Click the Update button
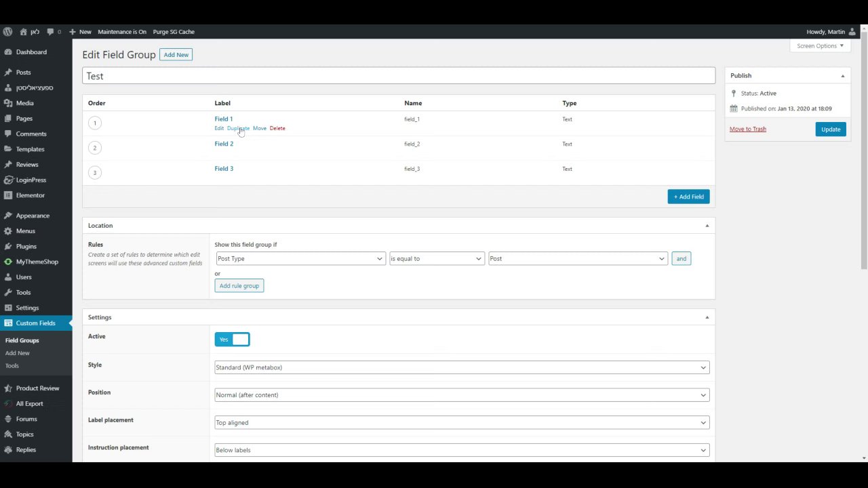 (x=831, y=129)
